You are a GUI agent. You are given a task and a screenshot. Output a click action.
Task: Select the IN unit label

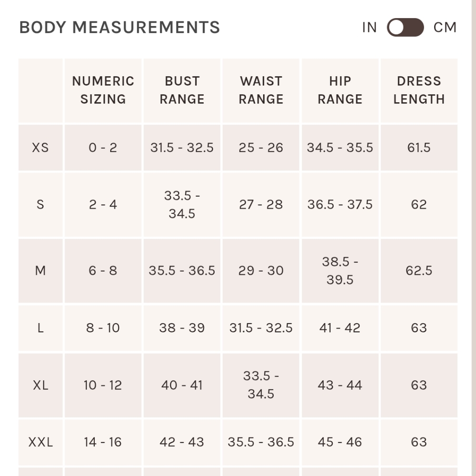coord(369,27)
